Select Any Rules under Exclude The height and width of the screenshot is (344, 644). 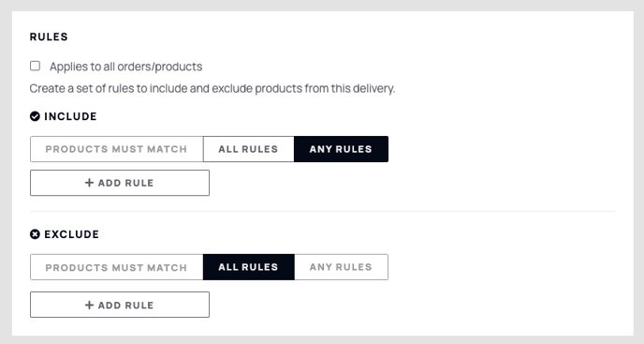(341, 267)
